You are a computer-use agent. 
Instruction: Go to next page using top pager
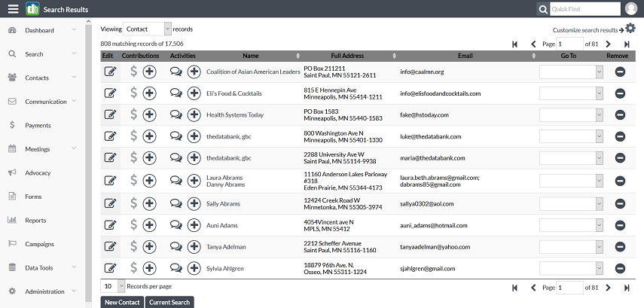(609, 44)
